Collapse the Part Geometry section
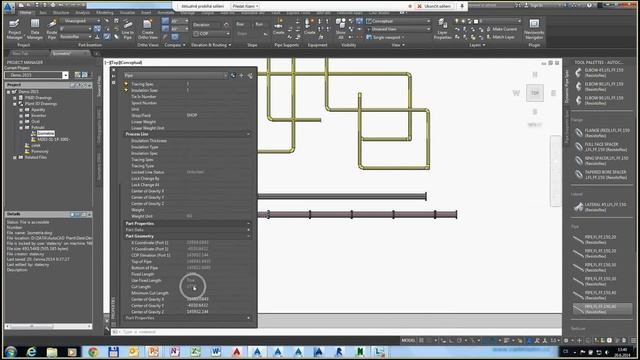Screen dimensions: 640x360 tap(248, 236)
